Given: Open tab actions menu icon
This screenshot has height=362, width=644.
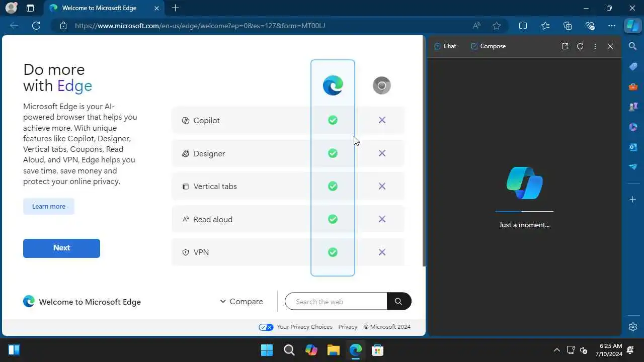Looking at the screenshot, I should click(30, 8).
